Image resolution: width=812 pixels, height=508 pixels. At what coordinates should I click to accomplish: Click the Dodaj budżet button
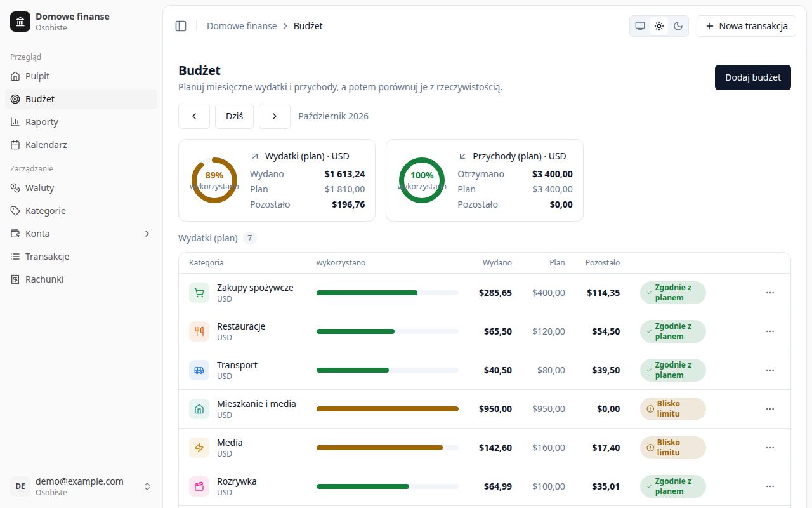point(753,77)
